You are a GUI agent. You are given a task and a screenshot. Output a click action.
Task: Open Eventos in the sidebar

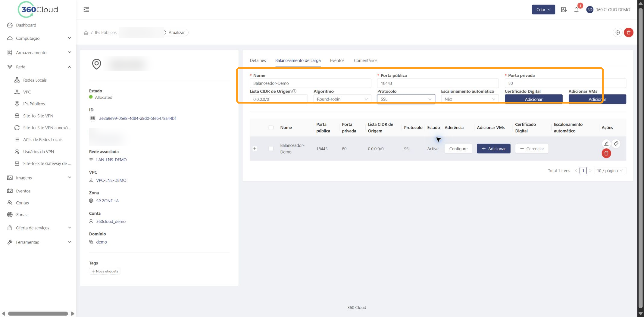tap(23, 191)
